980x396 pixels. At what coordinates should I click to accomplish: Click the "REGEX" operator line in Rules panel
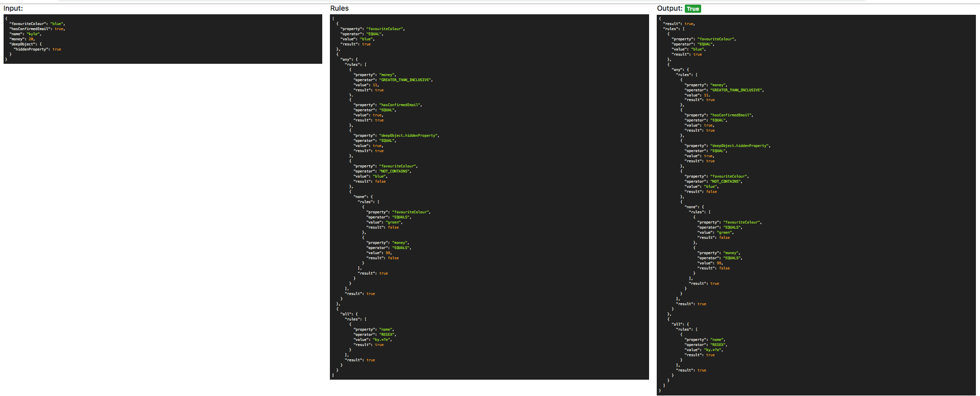(x=375, y=335)
